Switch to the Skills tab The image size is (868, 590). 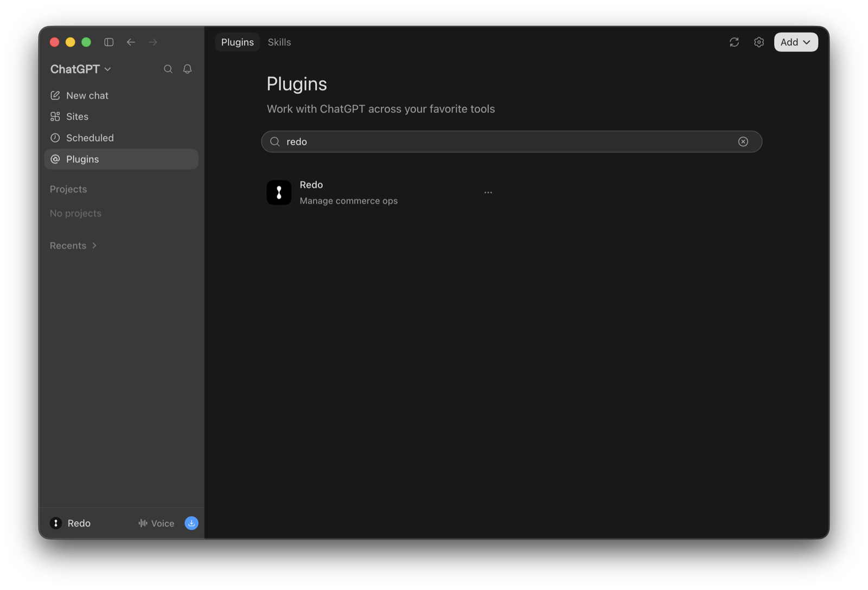coord(279,42)
